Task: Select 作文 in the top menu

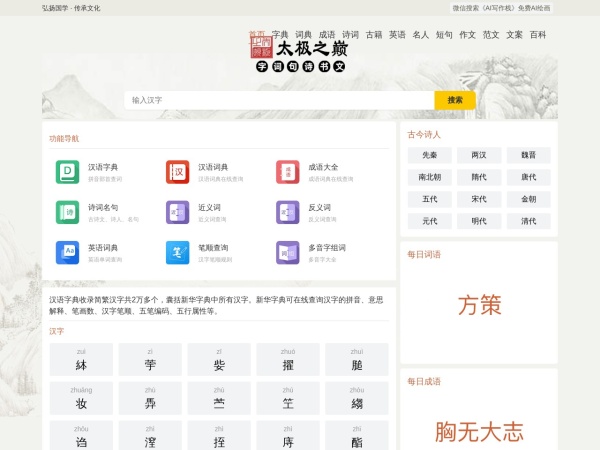Action: (x=467, y=34)
